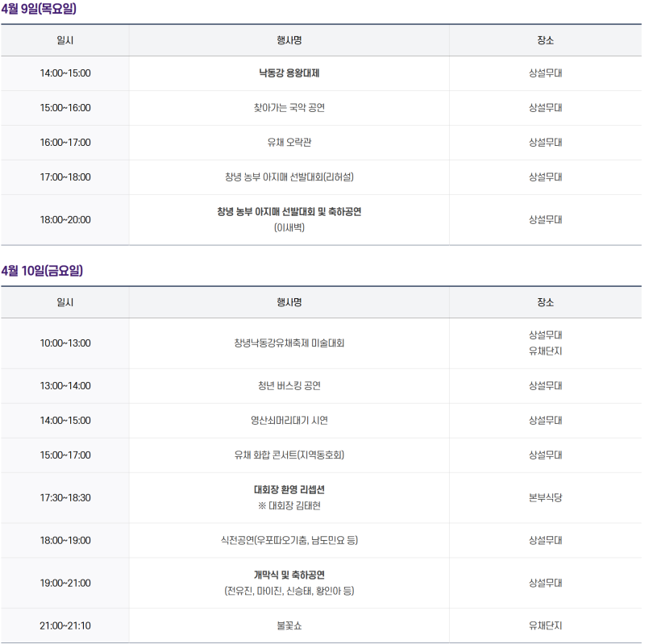Click the 찾아가는 국악 공연 event
The height and width of the screenshot is (644, 645).
pos(289,108)
